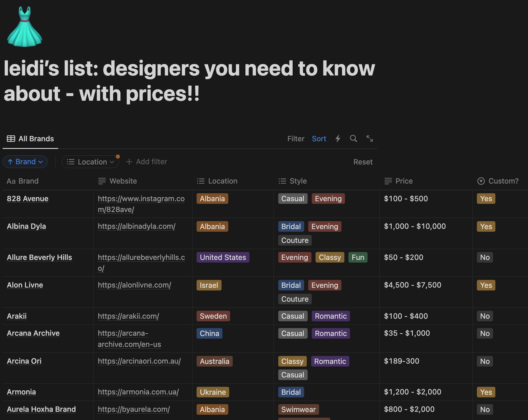Open the Filter menu
This screenshot has width=528, height=420.
click(x=296, y=138)
